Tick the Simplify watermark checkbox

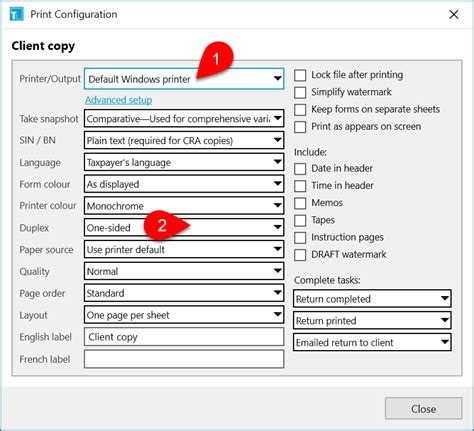click(300, 92)
